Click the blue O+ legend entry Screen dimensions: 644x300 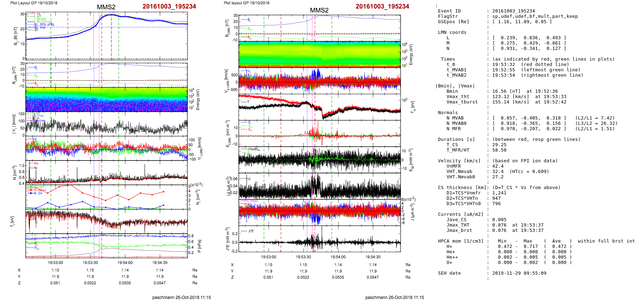pos(39,193)
